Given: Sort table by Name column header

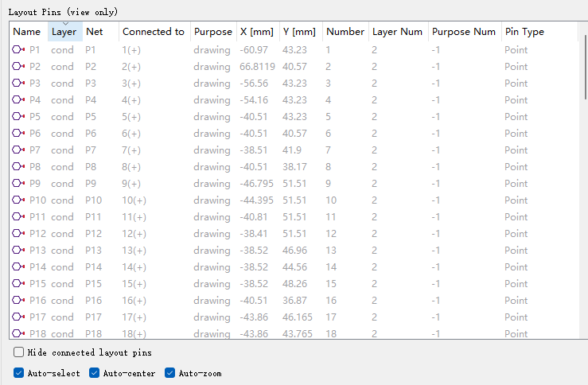Looking at the screenshot, I should [x=27, y=32].
